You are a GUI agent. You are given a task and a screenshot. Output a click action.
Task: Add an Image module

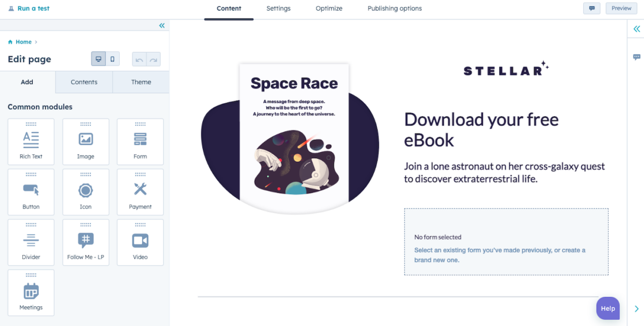tap(86, 142)
